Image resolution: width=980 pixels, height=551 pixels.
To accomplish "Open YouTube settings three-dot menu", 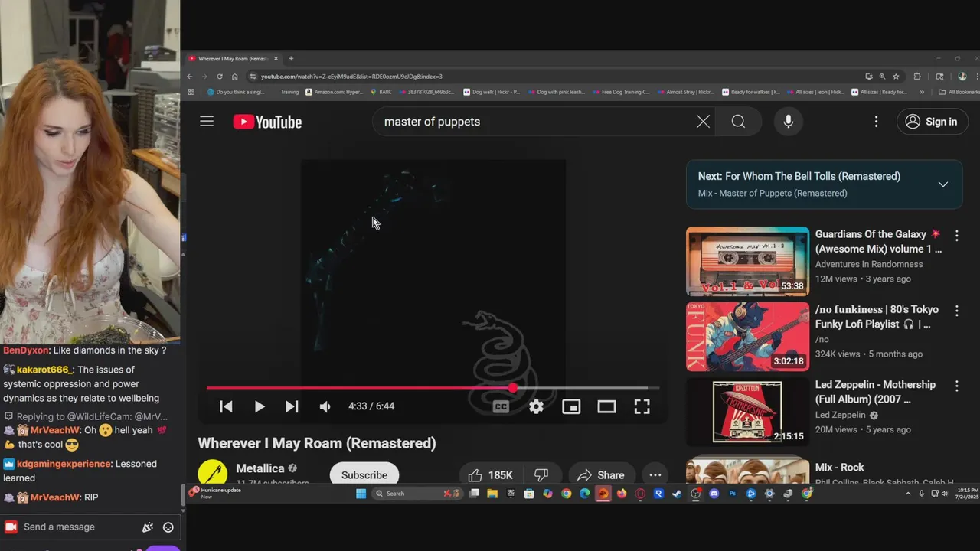I will tap(876, 122).
